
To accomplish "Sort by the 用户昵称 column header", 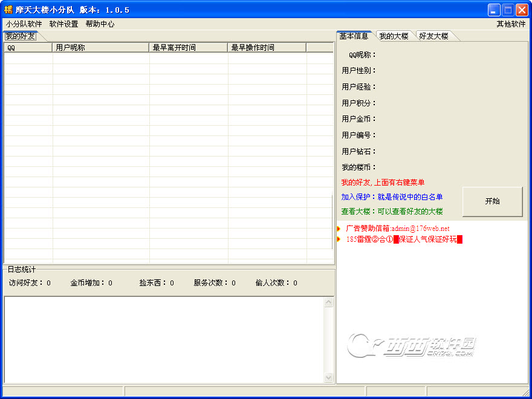I will (100, 48).
